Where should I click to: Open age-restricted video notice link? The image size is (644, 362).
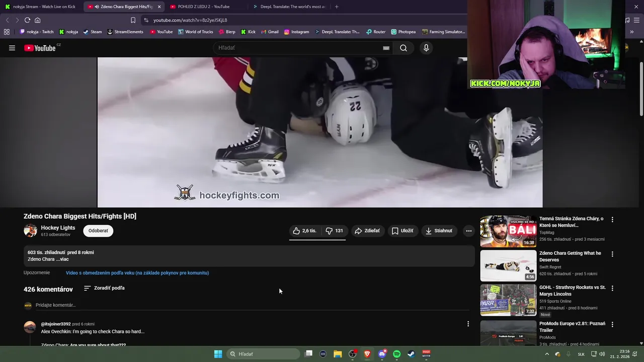137,273
